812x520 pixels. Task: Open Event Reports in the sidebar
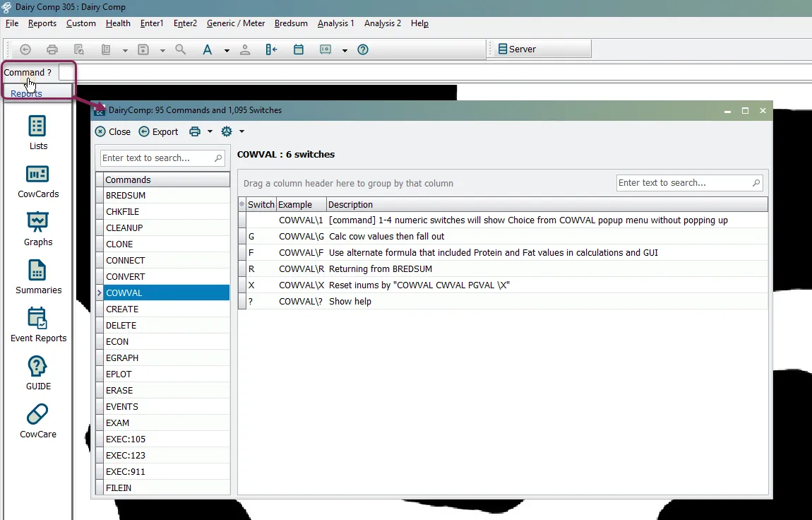pos(38,326)
